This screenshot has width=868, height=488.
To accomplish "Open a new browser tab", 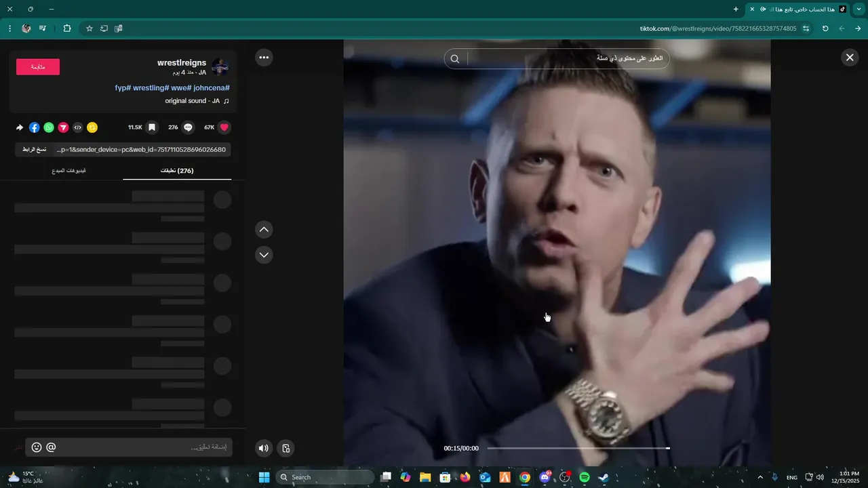I will coord(736,9).
